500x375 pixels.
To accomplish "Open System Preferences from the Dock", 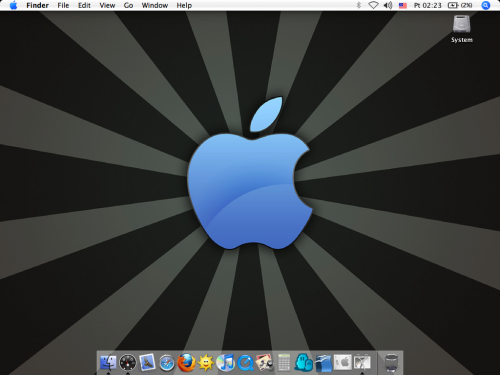I will [343, 362].
